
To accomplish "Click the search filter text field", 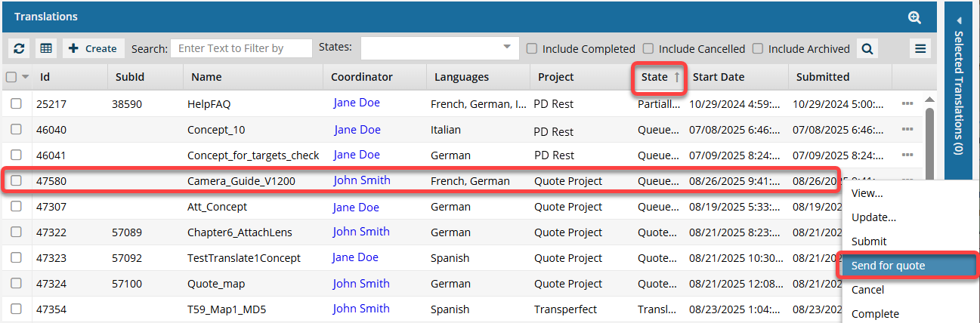I will pyautogui.click(x=241, y=48).
